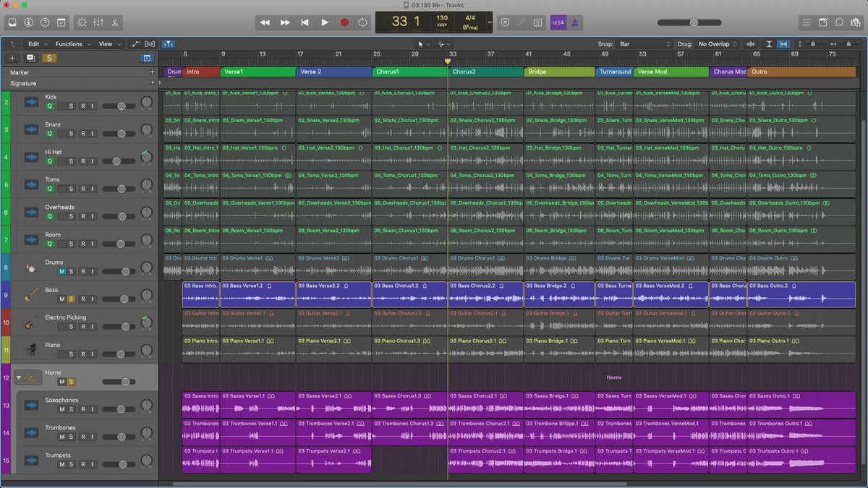This screenshot has width=868, height=488.
Task: Open the Drag mode dropdown
Action: click(718, 44)
